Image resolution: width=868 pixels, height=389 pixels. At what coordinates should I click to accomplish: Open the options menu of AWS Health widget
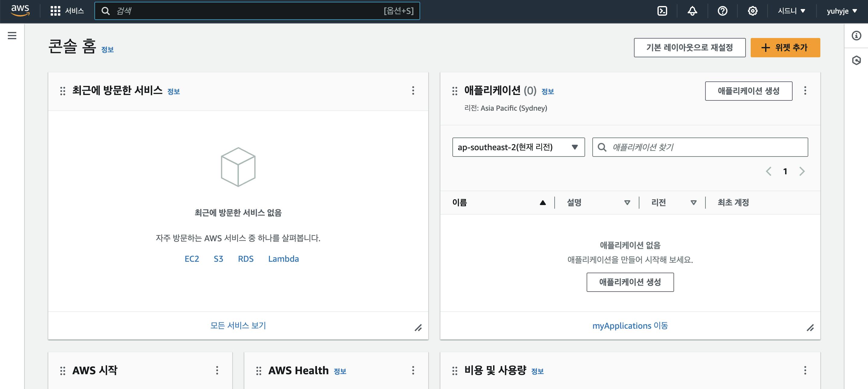coord(413,371)
